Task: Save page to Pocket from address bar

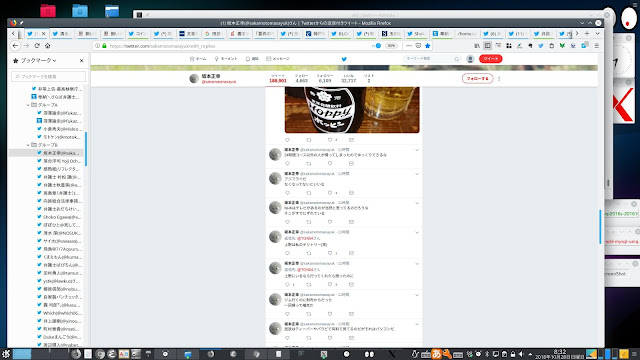Action: coord(418,46)
